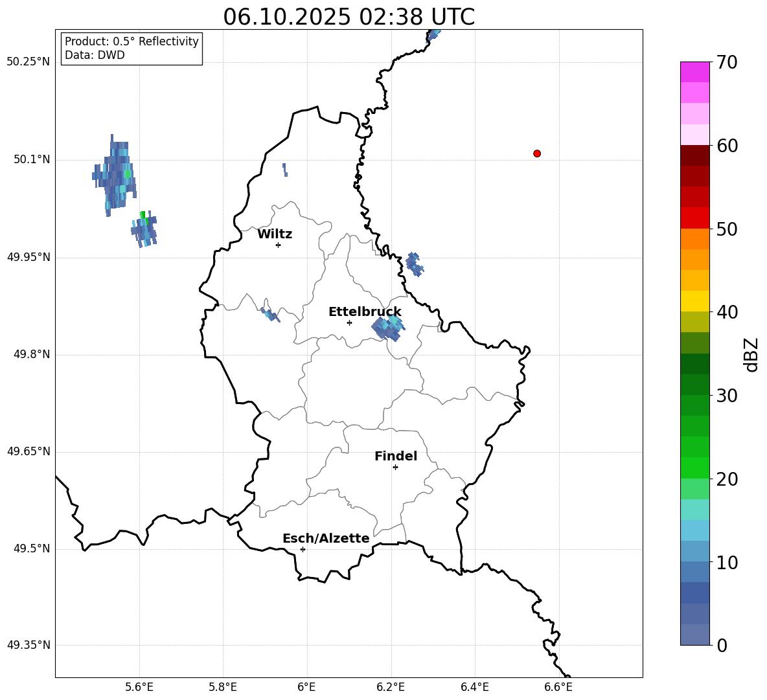Screen dimensions: 767x700
Task: Click the colorbar tick label 70
Action: tap(727, 62)
